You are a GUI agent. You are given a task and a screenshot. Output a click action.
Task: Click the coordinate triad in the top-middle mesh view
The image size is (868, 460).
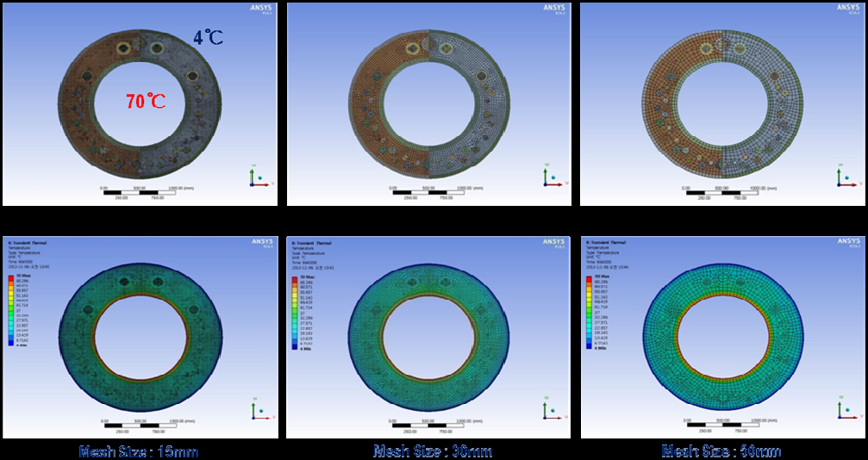click(548, 175)
